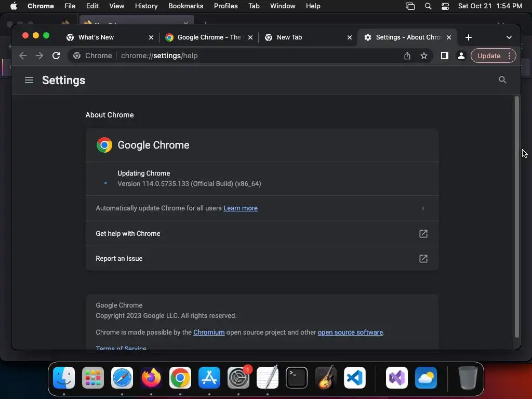Open Get help with Chrome
This screenshot has height=399, width=532.
pos(262,233)
